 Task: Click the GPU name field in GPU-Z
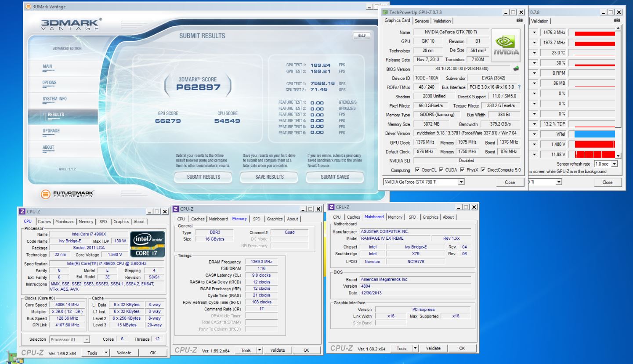pos(451,32)
